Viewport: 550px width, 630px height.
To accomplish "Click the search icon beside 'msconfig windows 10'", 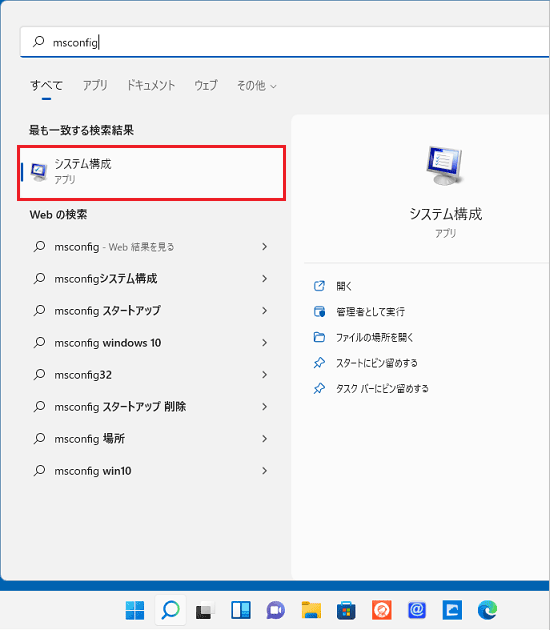I will (x=39, y=342).
